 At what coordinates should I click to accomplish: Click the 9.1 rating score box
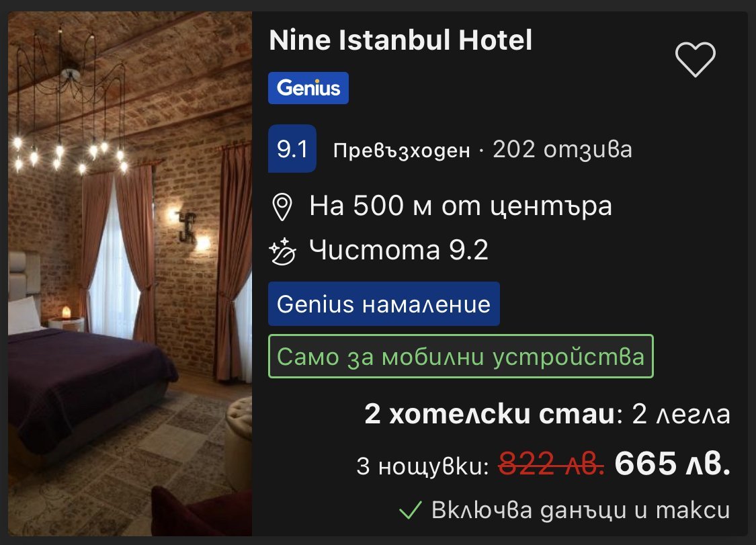point(292,149)
